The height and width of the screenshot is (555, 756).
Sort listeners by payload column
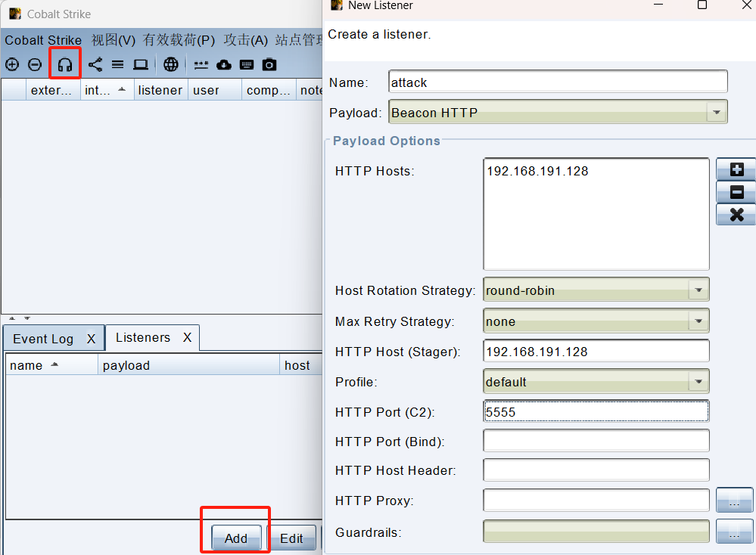click(x=188, y=365)
